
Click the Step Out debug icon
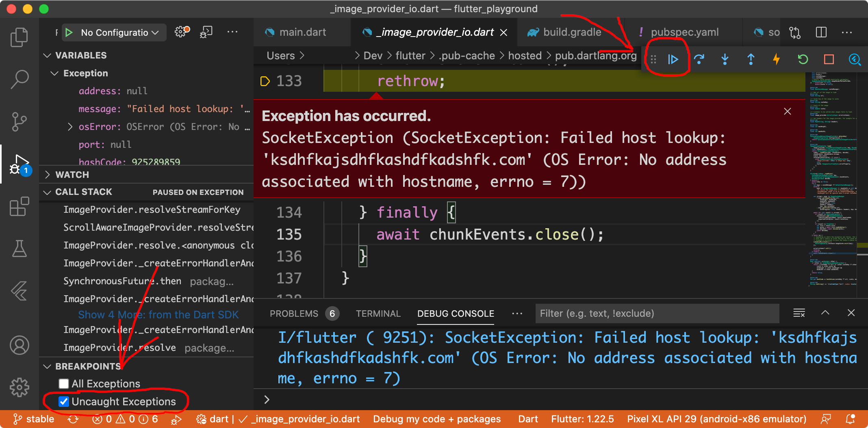pos(751,59)
